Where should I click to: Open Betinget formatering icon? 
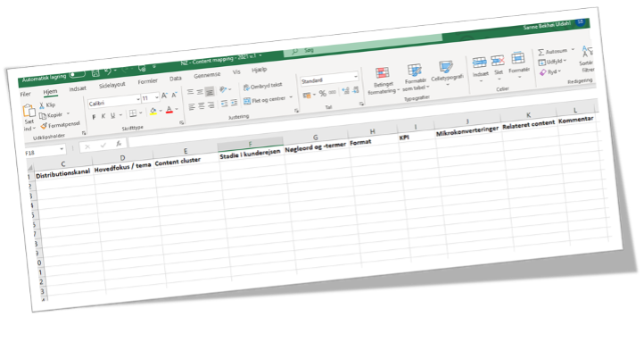coord(383,73)
